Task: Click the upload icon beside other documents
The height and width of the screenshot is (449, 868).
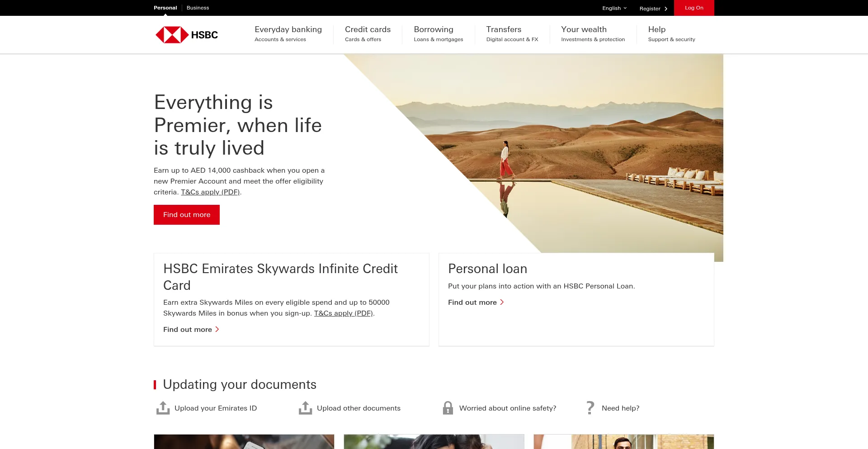Action: (x=305, y=408)
